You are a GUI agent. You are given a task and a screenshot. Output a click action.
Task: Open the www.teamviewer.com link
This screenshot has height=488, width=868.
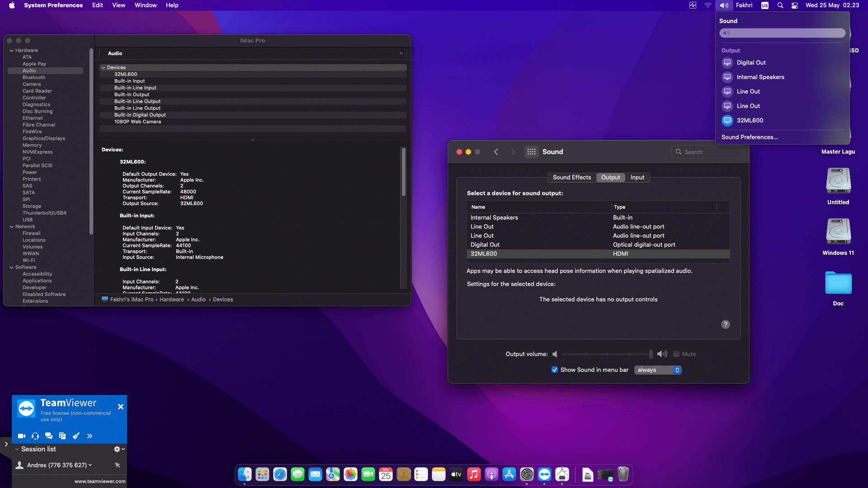pos(100,481)
